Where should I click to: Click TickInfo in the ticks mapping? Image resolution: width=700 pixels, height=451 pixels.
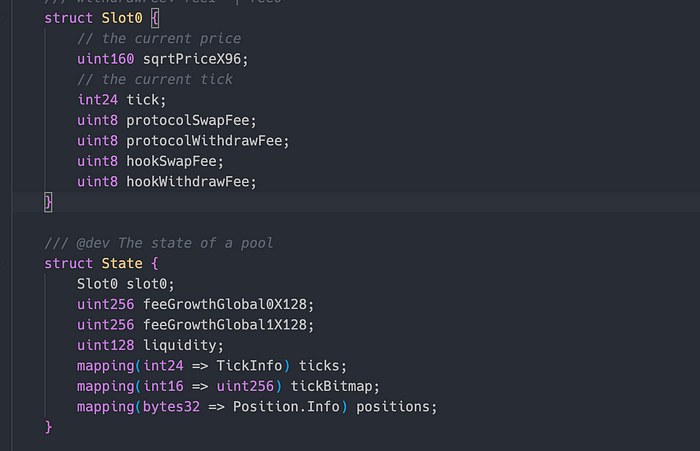tap(249, 366)
